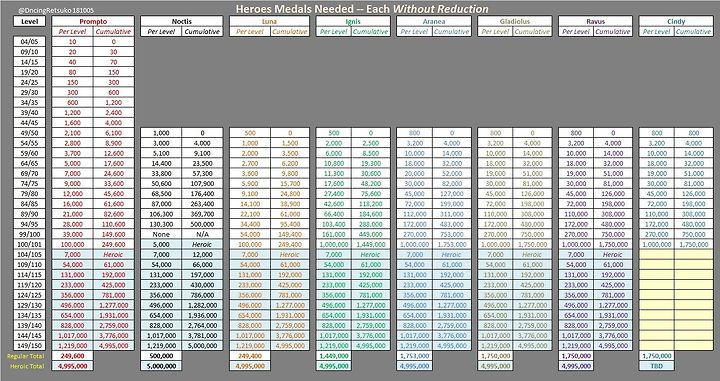Select the Luna header cell
This screenshot has height=381, width=720.
(x=270, y=21)
